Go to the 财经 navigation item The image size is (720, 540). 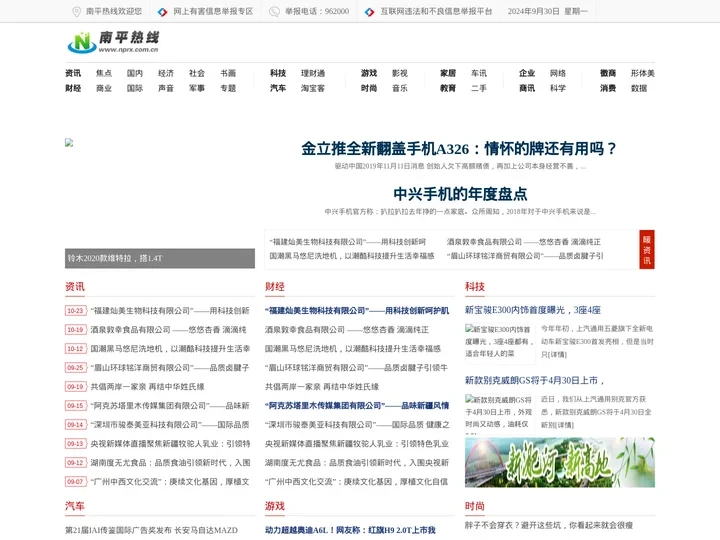[73, 88]
